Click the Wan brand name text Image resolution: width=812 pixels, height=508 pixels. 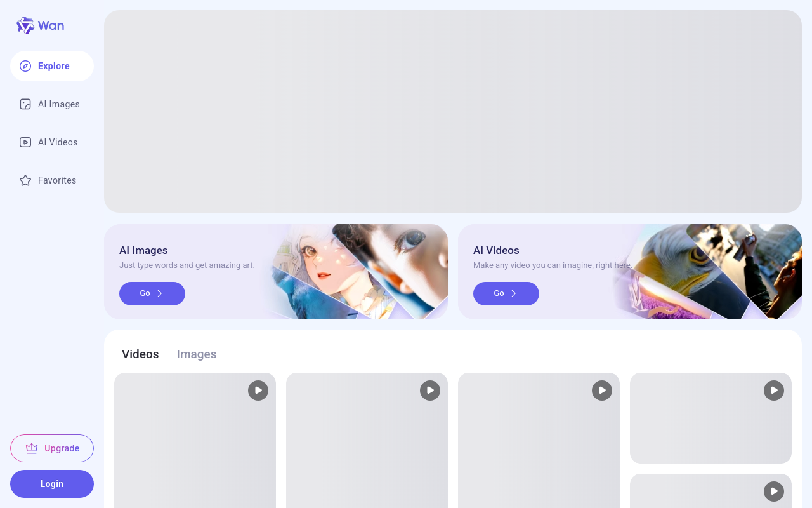coord(51,25)
